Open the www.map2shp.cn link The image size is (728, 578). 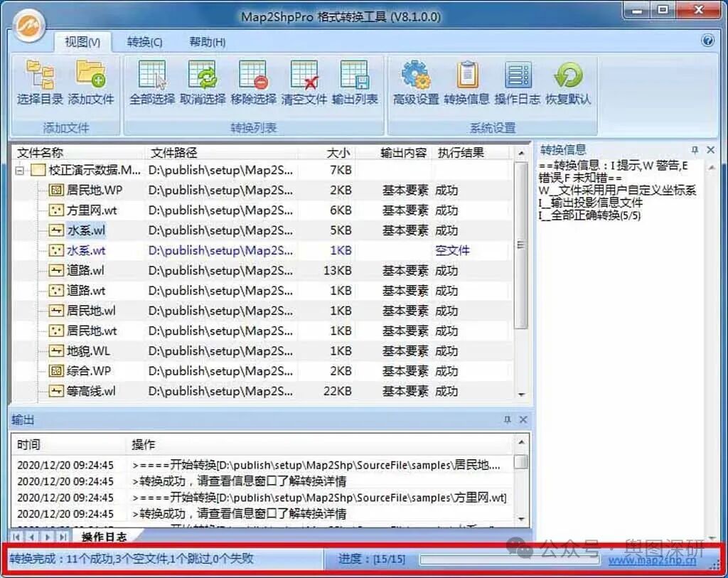point(653,560)
